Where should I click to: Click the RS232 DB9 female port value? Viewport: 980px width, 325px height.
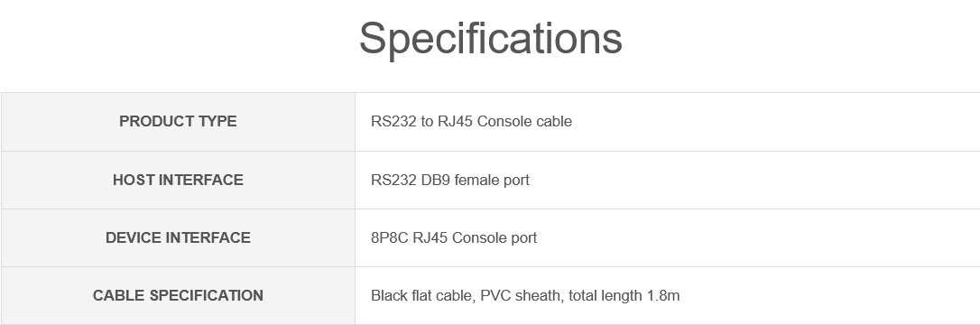coord(450,180)
